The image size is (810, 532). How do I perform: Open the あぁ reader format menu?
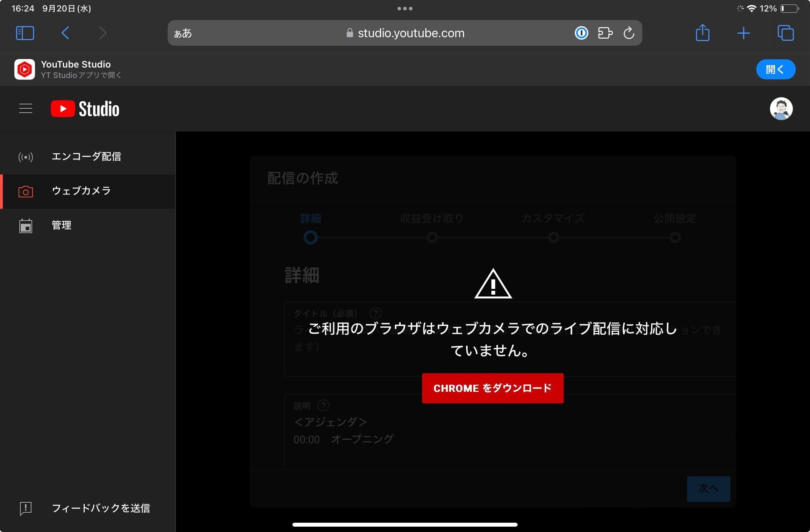[183, 33]
